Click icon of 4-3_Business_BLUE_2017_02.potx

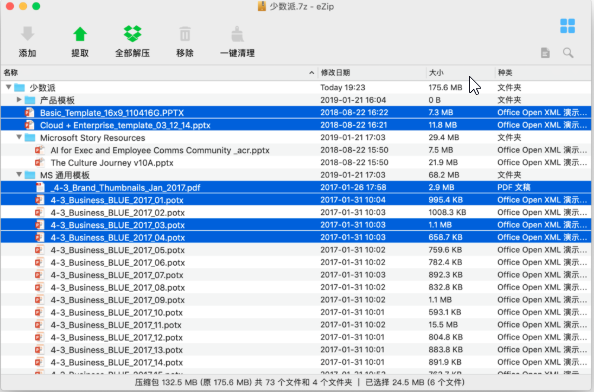click(40, 212)
